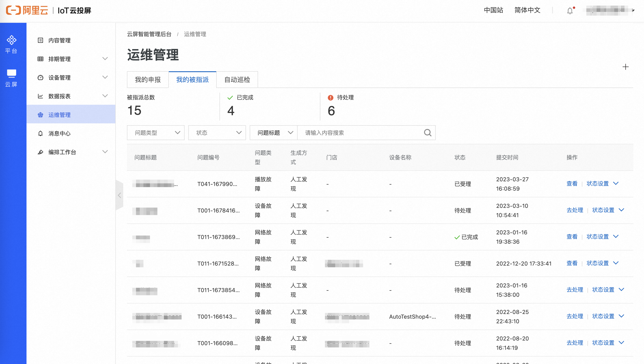Click the 播放故障 type cell

pyautogui.click(x=263, y=184)
